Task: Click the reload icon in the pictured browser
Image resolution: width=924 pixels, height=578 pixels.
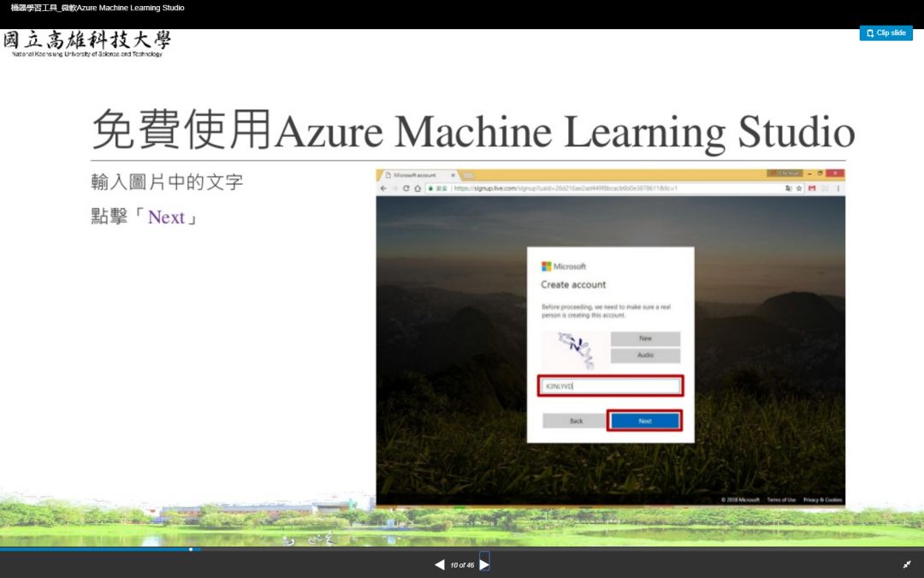Action: click(406, 188)
